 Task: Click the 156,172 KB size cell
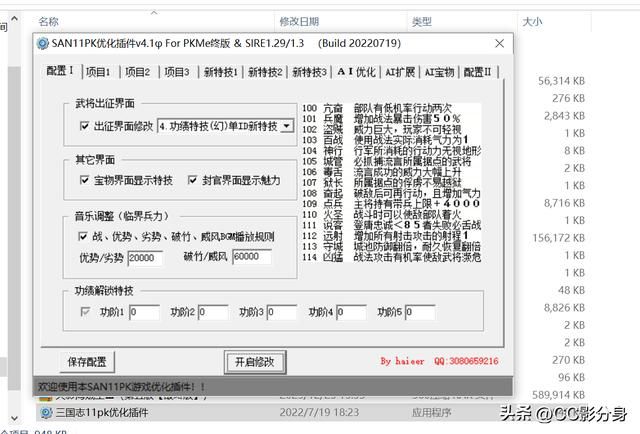pyautogui.click(x=558, y=238)
